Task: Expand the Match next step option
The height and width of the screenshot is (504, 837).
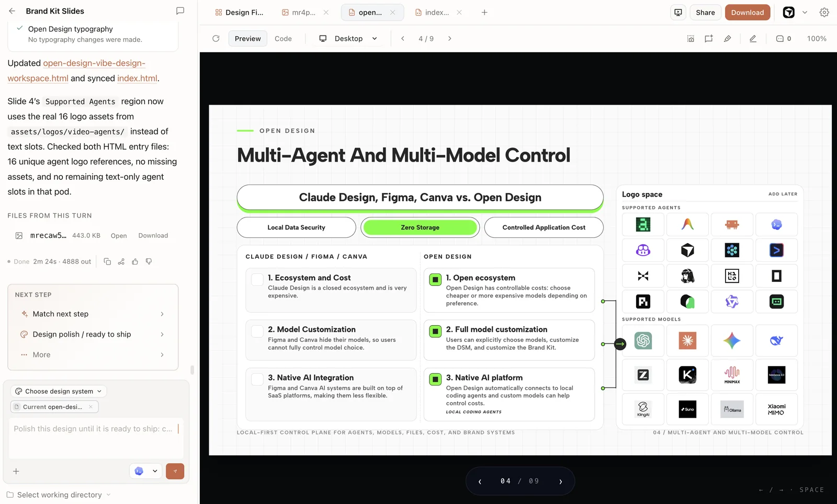Action: coord(93,314)
